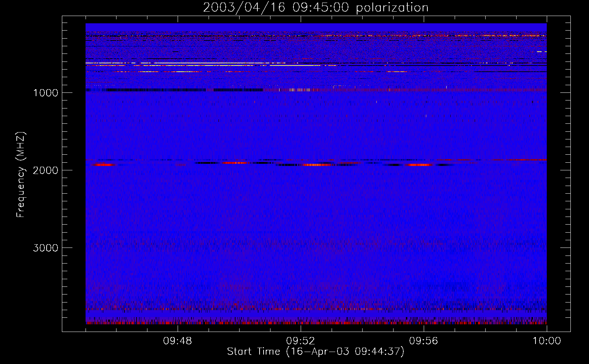This screenshot has width=589, height=364.
Task: Click the red noise band along the spectrogram bottom
Action: (316, 323)
